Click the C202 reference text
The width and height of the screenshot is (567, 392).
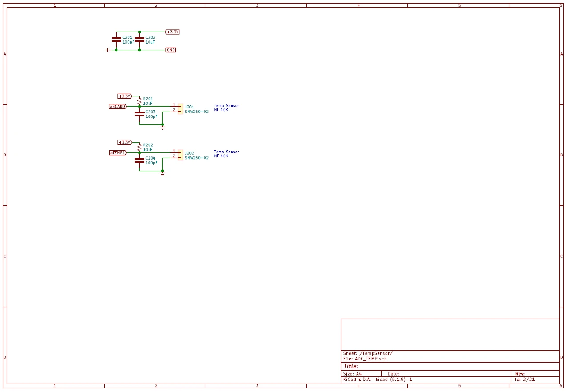pyautogui.click(x=150, y=37)
